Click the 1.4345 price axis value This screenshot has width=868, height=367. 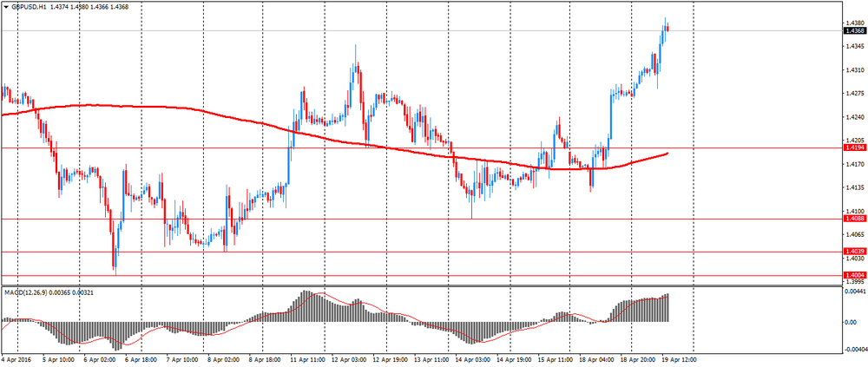tap(853, 47)
